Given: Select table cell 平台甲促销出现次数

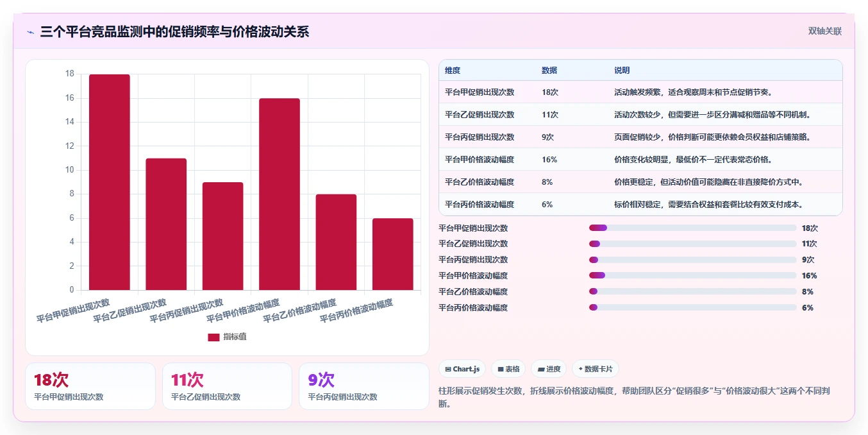Looking at the screenshot, I should [480, 92].
